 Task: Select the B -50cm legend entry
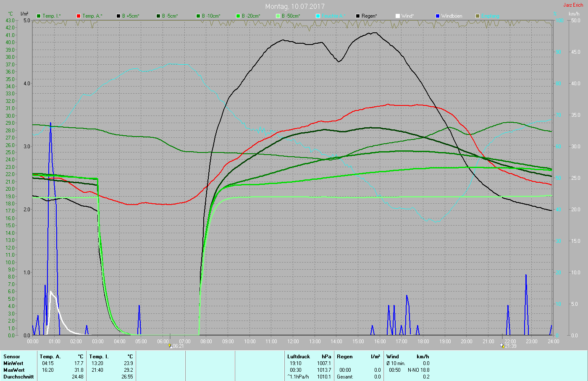pos(291,16)
